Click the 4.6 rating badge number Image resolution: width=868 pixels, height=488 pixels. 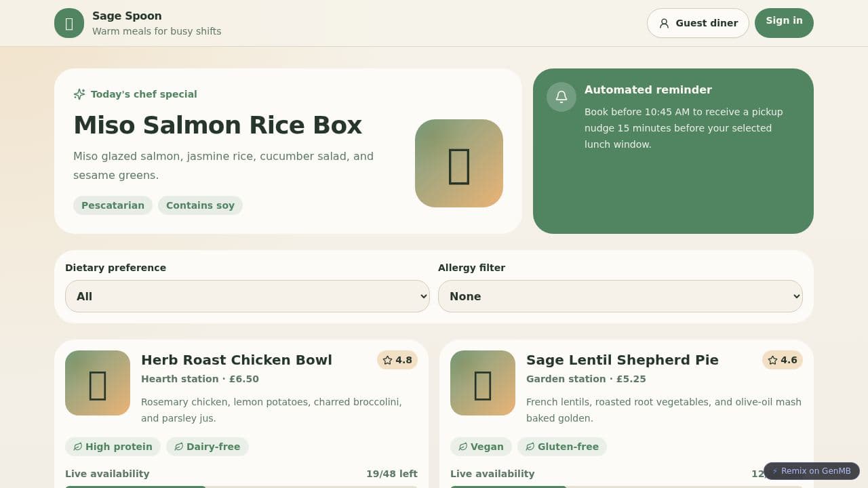tap(789, 360)
